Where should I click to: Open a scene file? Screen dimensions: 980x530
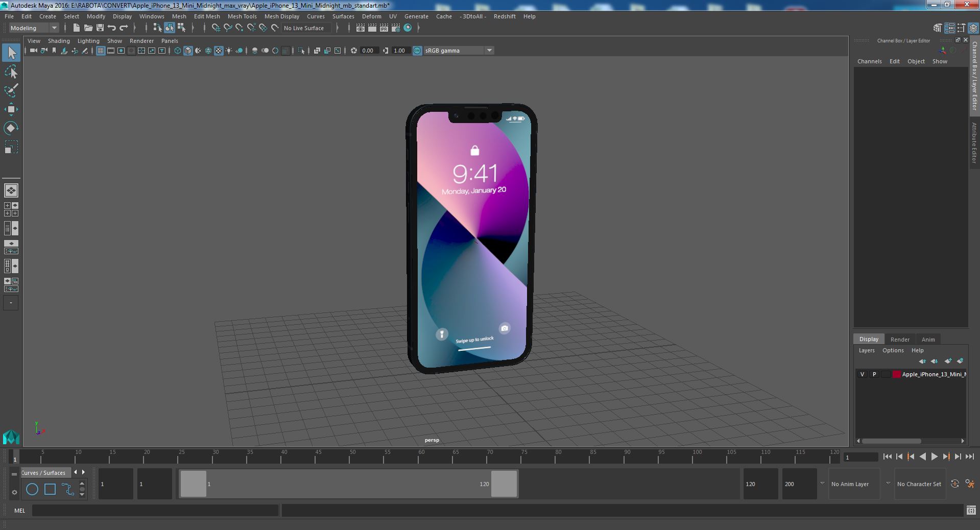tap(88, 28)
